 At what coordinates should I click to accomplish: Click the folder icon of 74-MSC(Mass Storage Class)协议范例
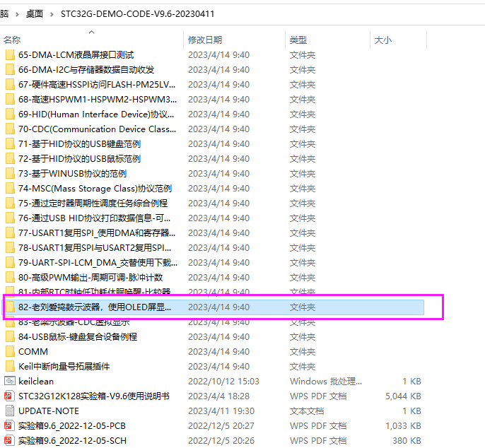click(10, 189)
